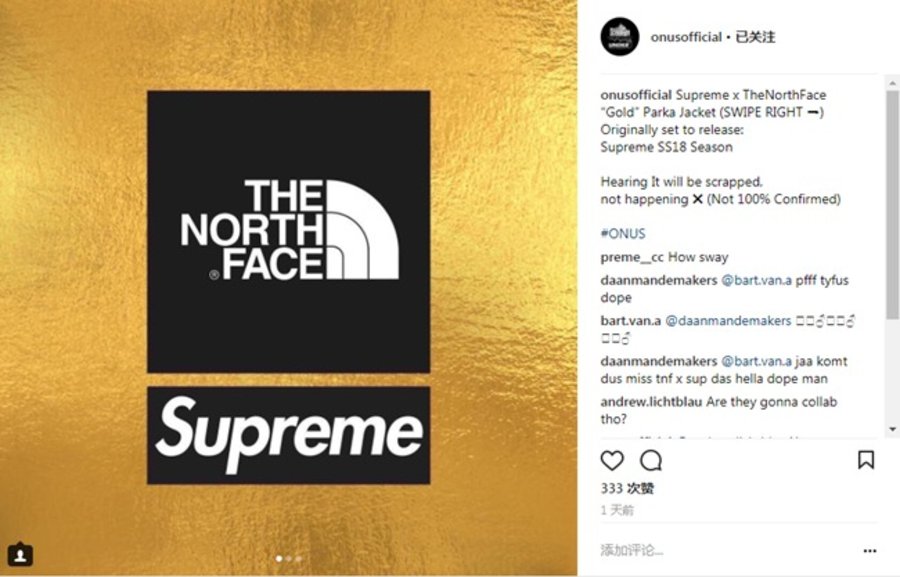This screenshot has width=900, height=577.
Task: Open the three-dot more options menu
Action: [869, 550]
